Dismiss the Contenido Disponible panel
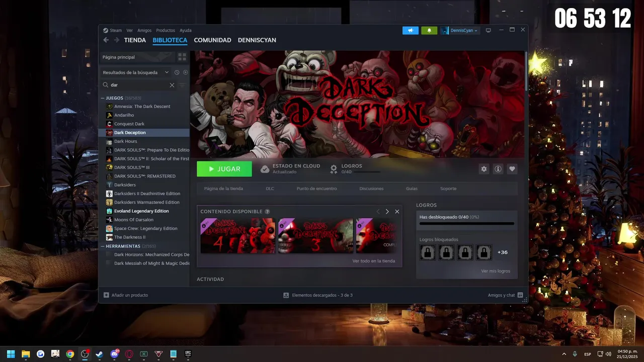Image resolution: width=644 pixels, height=362 pixels. click(x=397, y=212)
